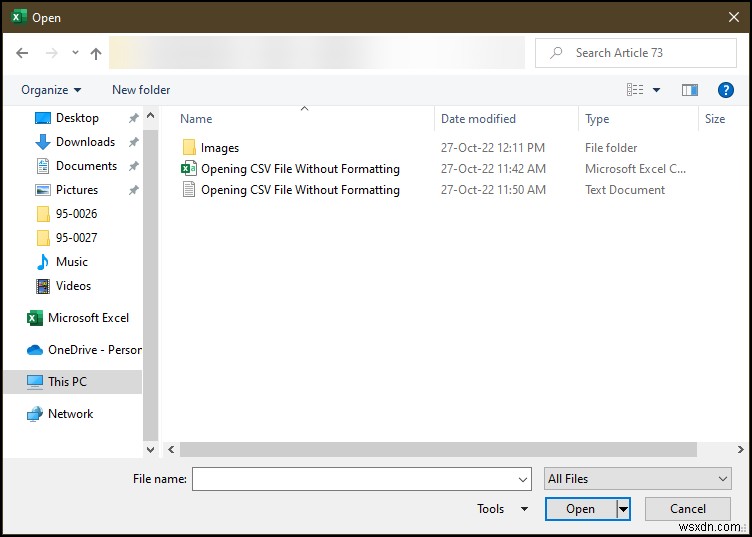The image size is (752, 537).
Task: Click the File name input field
Action: (362, 479)
